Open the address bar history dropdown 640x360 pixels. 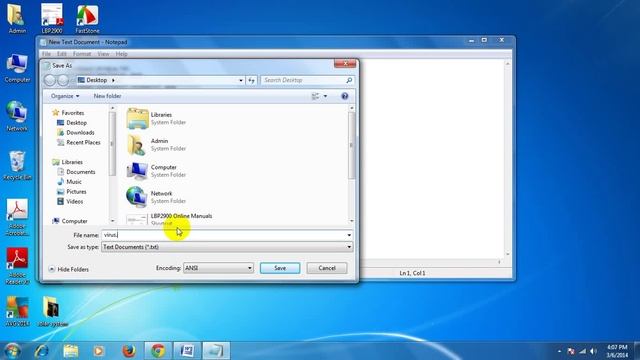click(x=241, y=80)
